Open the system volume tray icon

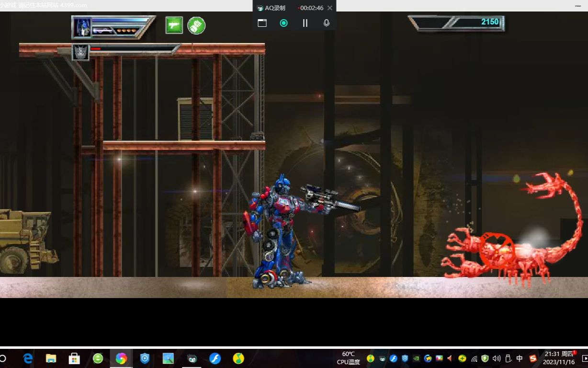coord(497,358)
